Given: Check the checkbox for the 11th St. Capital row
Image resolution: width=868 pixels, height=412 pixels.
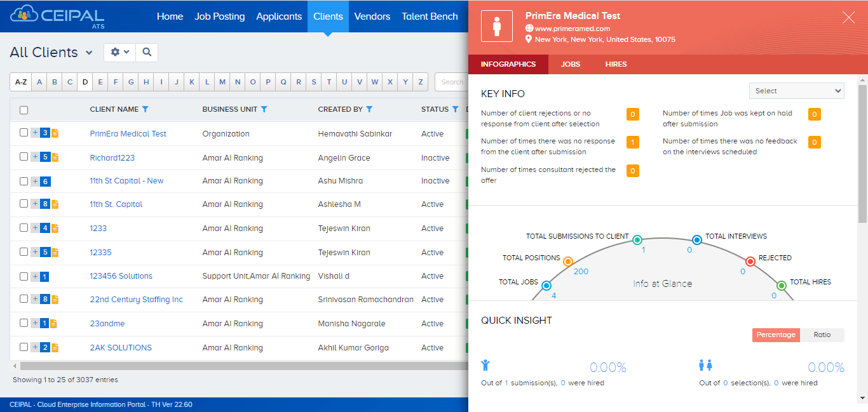Looking at the screenshot, I should pos(24,204).
